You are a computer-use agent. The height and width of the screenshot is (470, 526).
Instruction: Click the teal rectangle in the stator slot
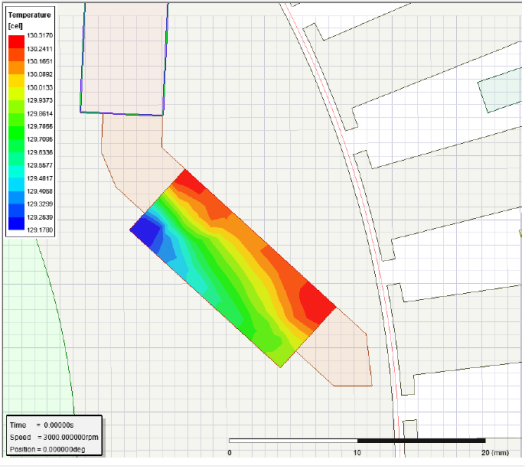pos(500,90)
